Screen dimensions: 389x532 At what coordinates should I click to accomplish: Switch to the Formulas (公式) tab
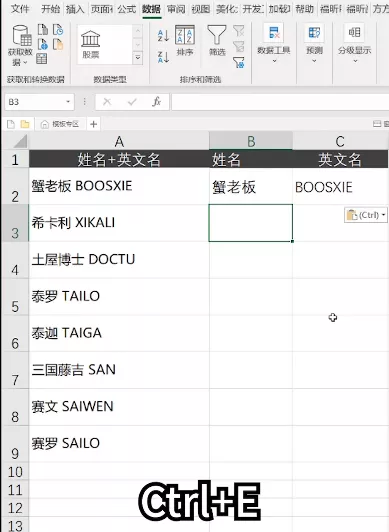click(127, 9)
